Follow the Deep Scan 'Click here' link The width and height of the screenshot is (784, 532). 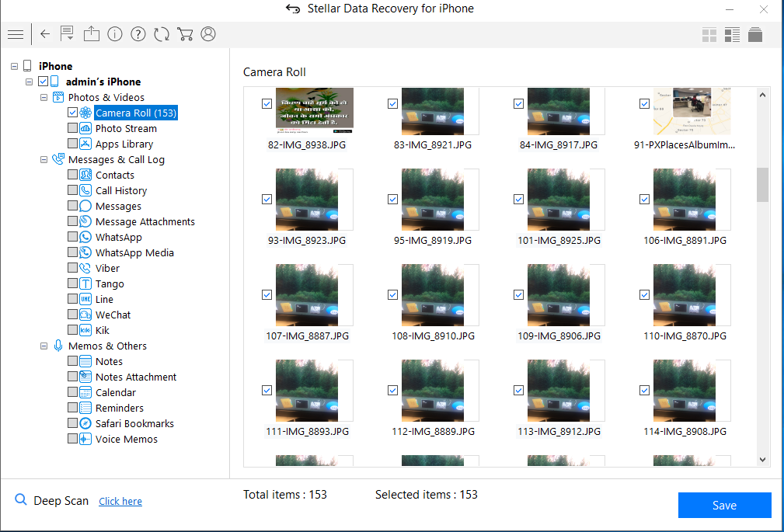[120, 502]
